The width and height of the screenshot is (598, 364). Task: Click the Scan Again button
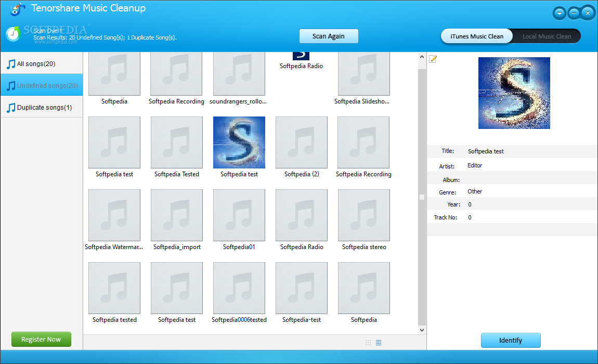coord(328,36)
